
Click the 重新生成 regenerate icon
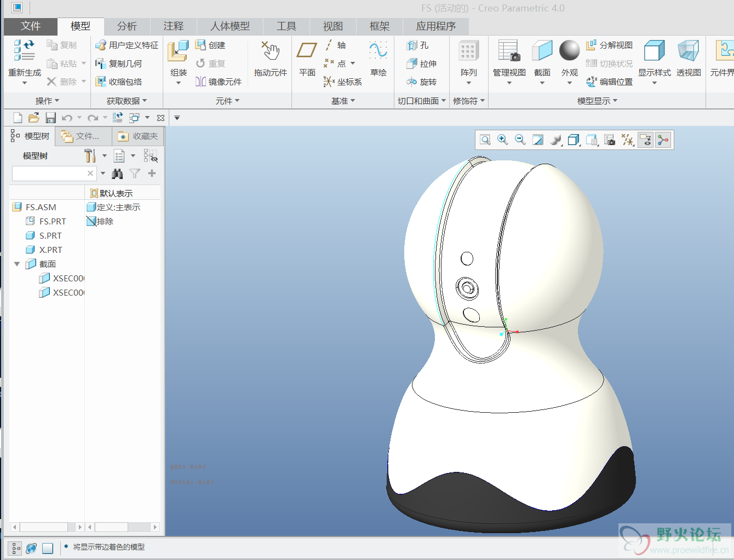pos(24,50)
